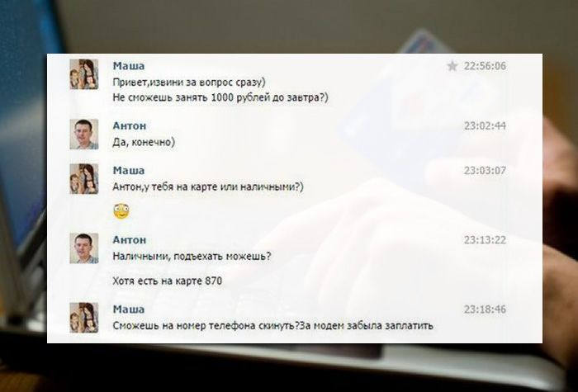Click the Маша name above the 'Привет,извини' message
Image resolution: width=578 pixels, height=392 pixels.
[x=128, y=66]
